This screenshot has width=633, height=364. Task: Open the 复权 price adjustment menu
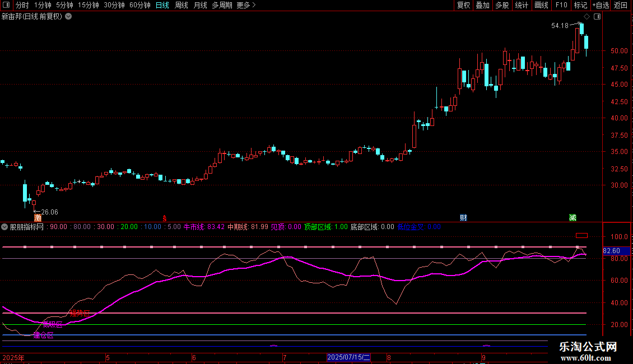click(x=463, y=6)
